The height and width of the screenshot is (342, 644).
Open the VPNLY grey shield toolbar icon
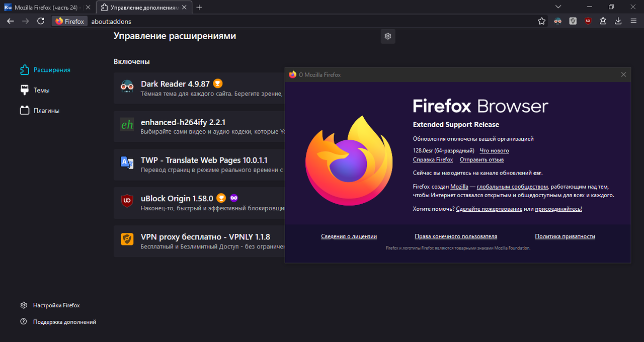573,21
